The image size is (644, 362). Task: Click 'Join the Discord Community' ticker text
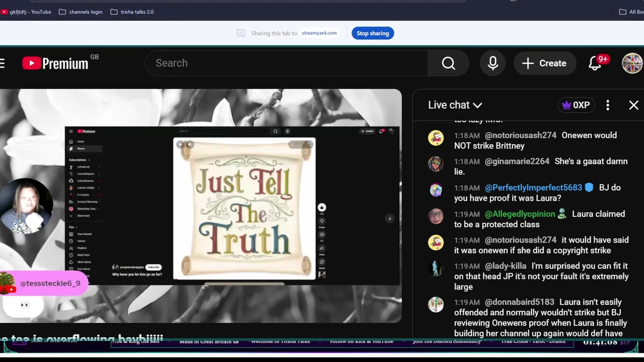click(x=447, y=341)
